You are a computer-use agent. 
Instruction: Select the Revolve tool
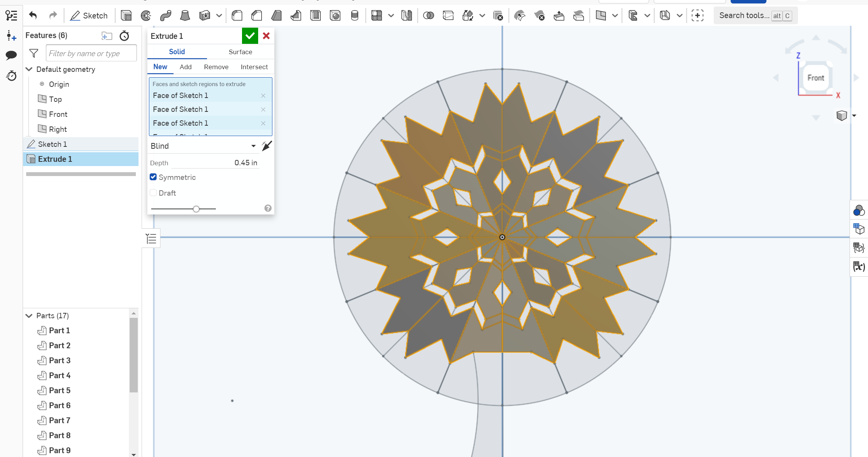coord(146,15)
